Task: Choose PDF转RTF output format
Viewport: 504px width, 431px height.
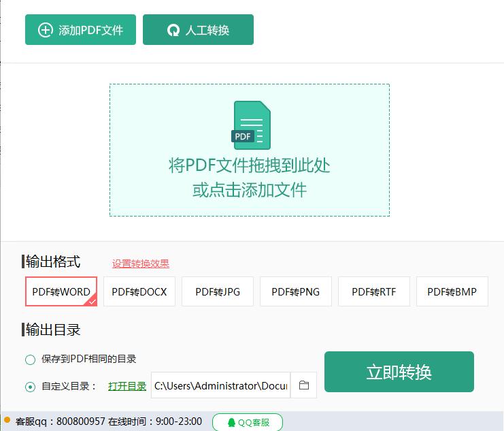Action: pos(374,291)
